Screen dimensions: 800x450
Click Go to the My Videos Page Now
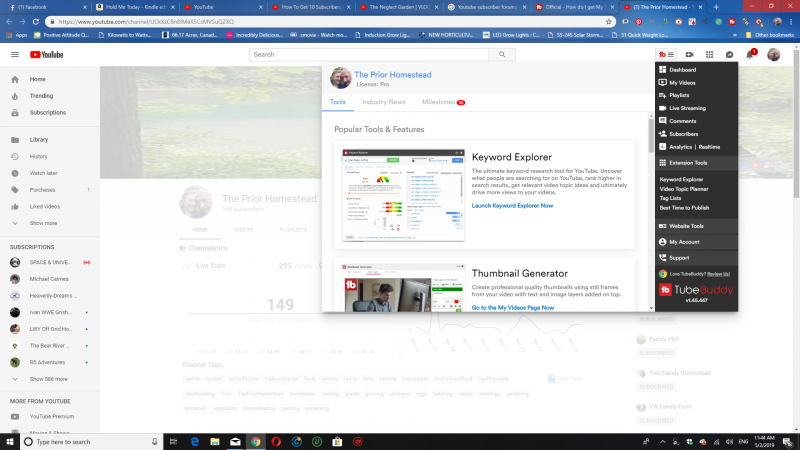(x=513, y=307)
